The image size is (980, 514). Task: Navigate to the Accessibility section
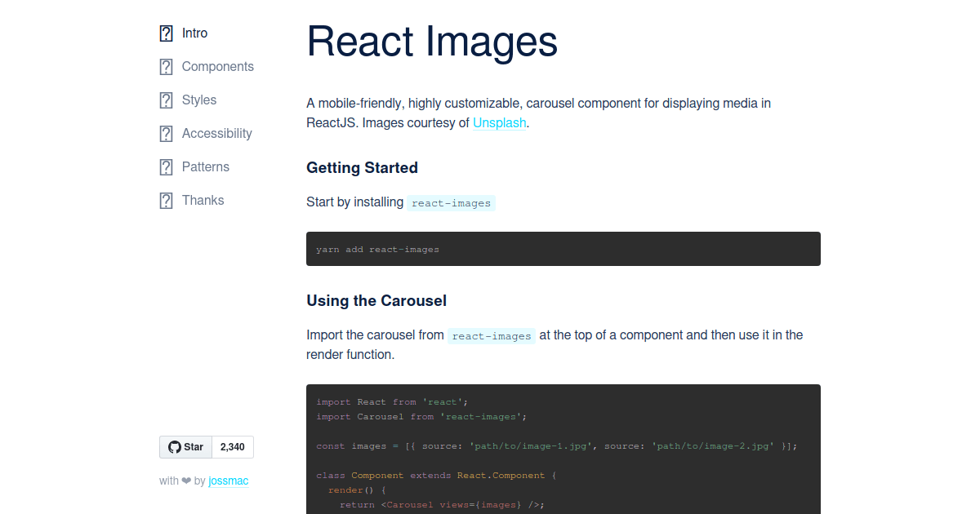216,133
